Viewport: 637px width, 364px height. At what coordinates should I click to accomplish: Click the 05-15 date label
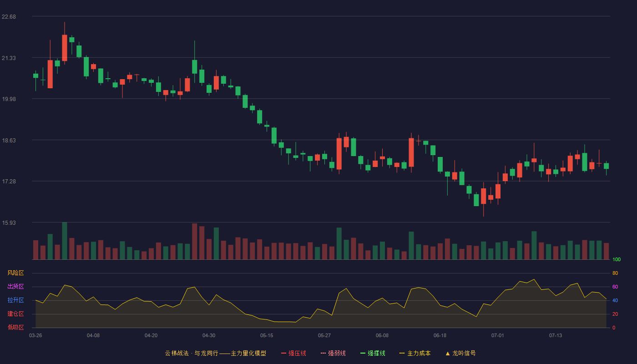coord(267,335)
